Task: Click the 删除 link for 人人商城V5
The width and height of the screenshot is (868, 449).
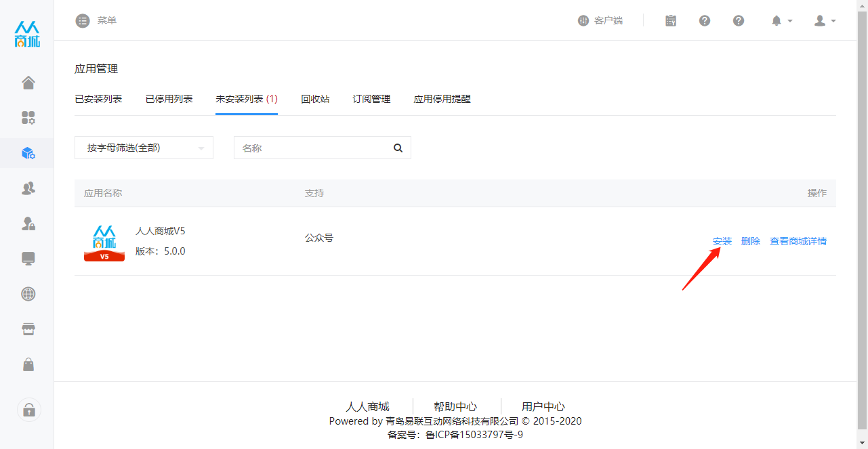Action: pos(751,241)
